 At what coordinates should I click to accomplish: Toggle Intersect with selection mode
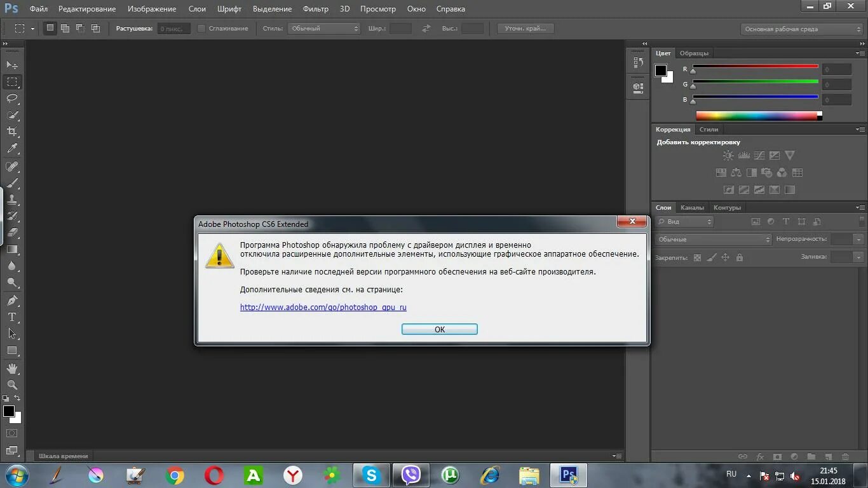coord(95,28)
